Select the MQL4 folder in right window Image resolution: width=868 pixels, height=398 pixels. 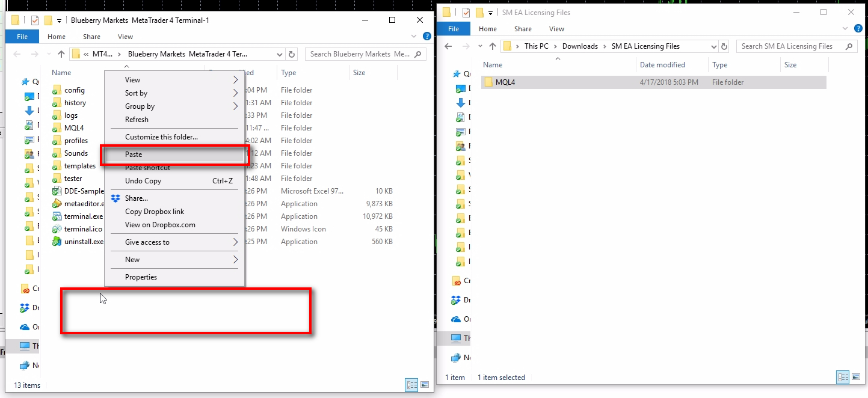click(505, 82)
